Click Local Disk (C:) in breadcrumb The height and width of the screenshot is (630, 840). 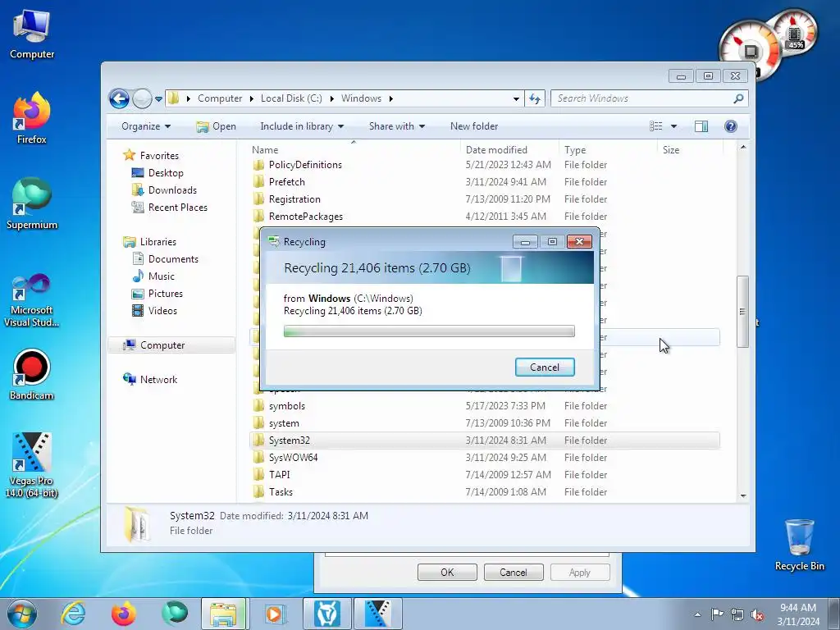point(291,98)
